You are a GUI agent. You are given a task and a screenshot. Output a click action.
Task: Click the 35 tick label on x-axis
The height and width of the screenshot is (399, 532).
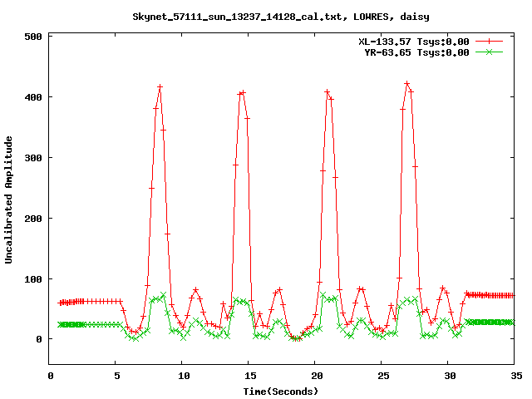click(516, 376)
